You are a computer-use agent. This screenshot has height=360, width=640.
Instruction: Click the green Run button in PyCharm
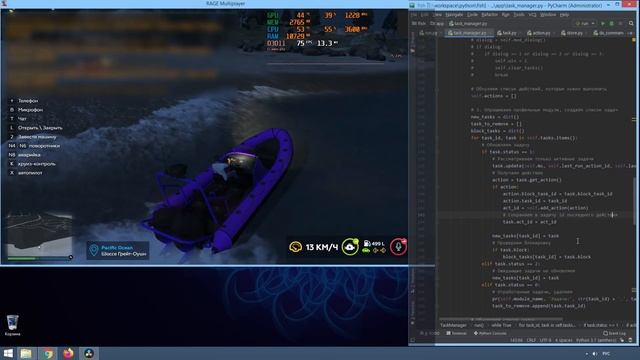[x=603, y=24]
